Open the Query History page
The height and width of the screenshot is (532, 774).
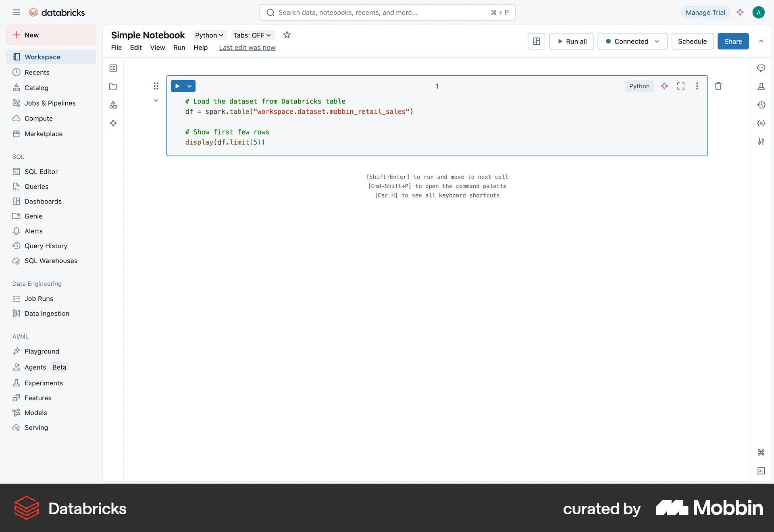(x=46, y=246)
